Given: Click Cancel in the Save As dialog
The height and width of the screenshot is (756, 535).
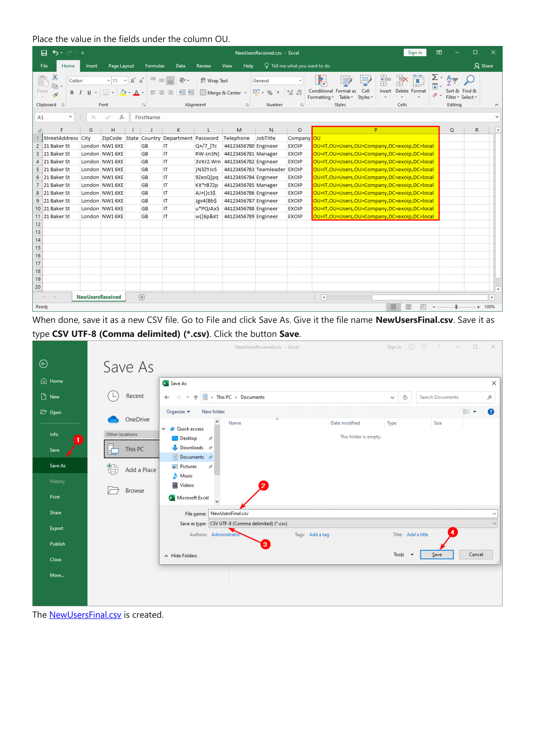Looking at the screenshot, I should pyautogui.click(x=476, y=555).
